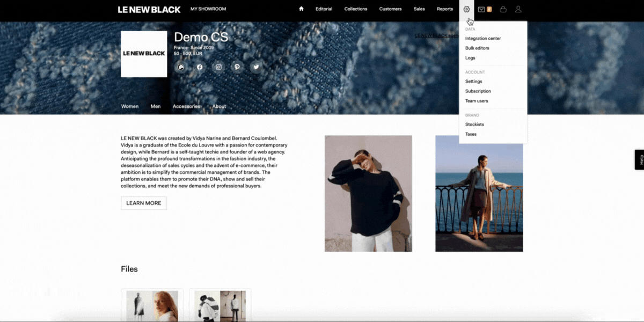Open the brand's website globe icon
This screenshot has width=644, height=322.
pyautogui.click(x=181, y=67)
